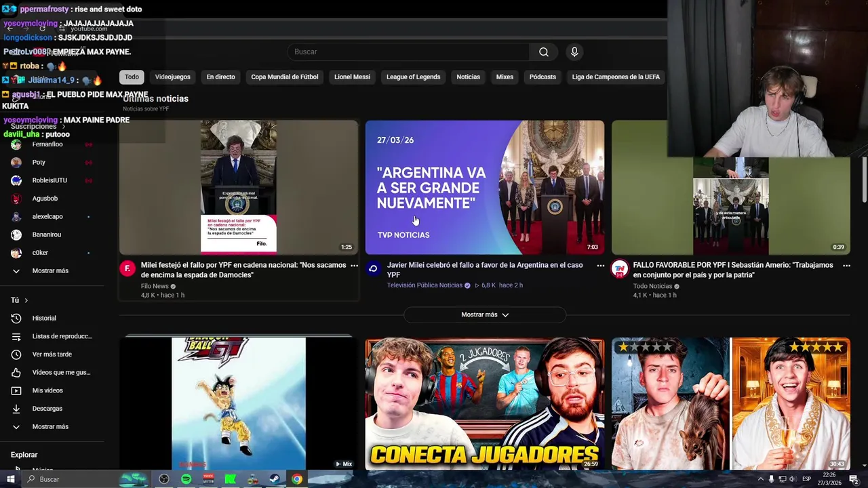Click the network icon in tray

pyautogui.click(x=782, y=479)
